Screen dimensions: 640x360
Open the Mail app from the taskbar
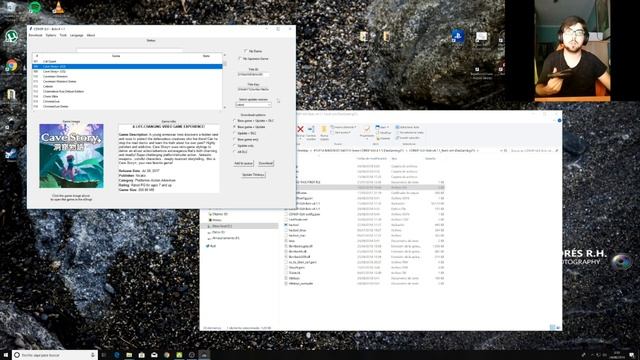(x=154, y=355)
